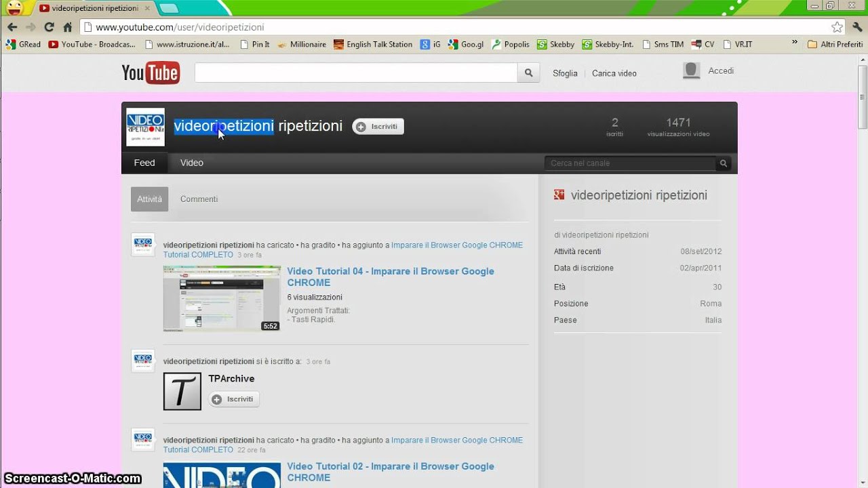Open the Chrome wrench menu
This screenshot has height=488, width=868.
857,27
